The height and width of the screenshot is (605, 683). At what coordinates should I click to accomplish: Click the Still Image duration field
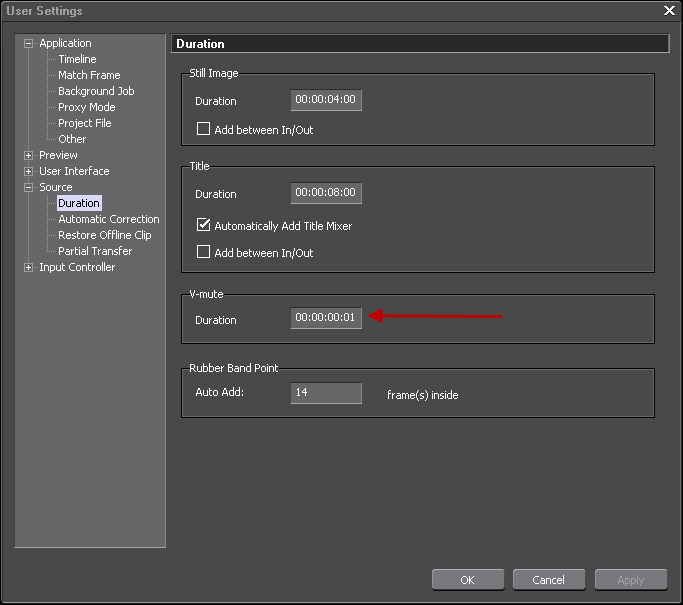click(x=326, y=100)
